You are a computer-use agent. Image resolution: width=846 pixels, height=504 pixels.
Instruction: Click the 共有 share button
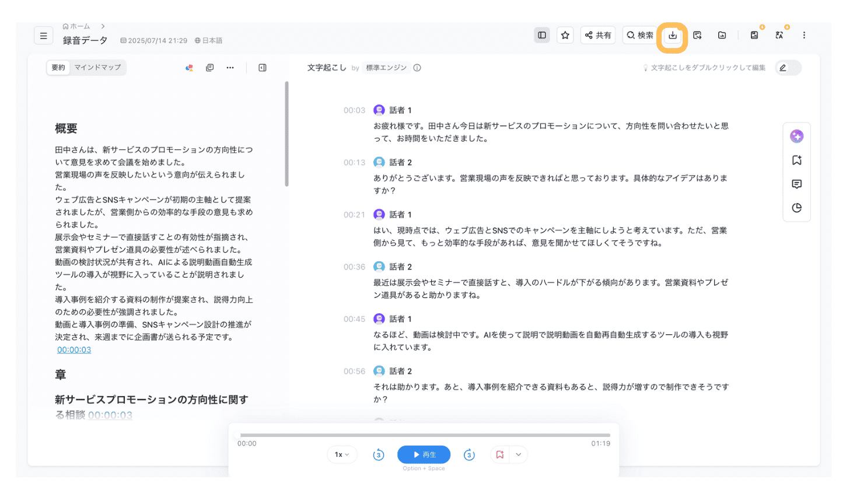[x=598, y=35]
